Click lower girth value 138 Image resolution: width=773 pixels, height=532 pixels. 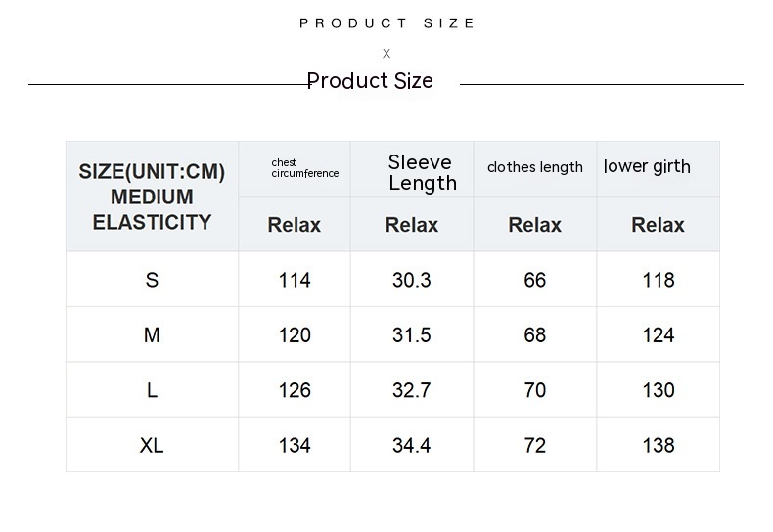(x=659, y=445)
